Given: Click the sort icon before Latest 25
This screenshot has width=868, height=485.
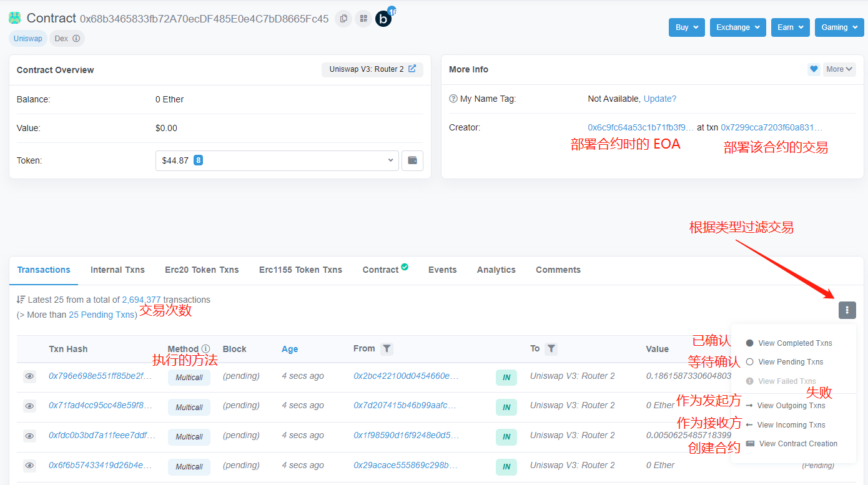Looking at the screenshot, I should point(21,300).
